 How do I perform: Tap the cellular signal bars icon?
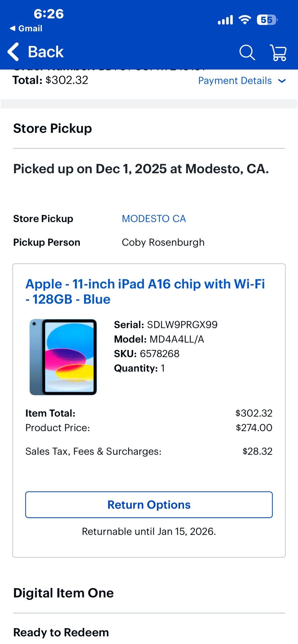pyautogui.click(x=225, y=20)
